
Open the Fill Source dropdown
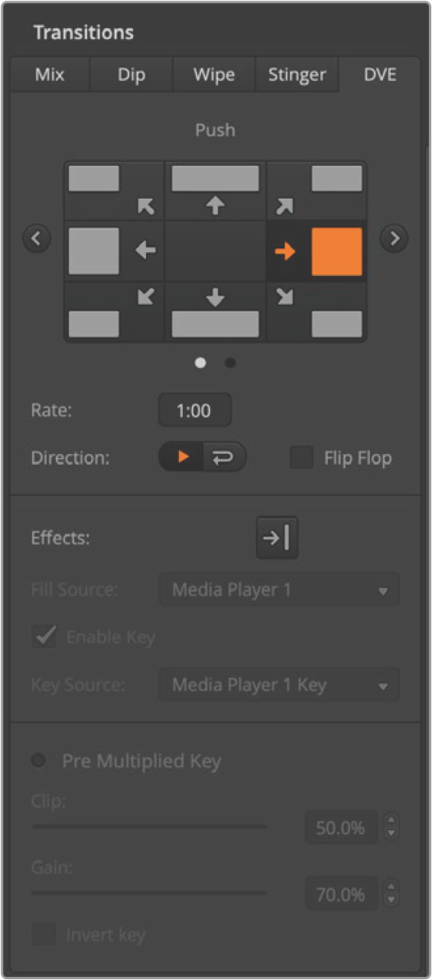pos(279,590)
